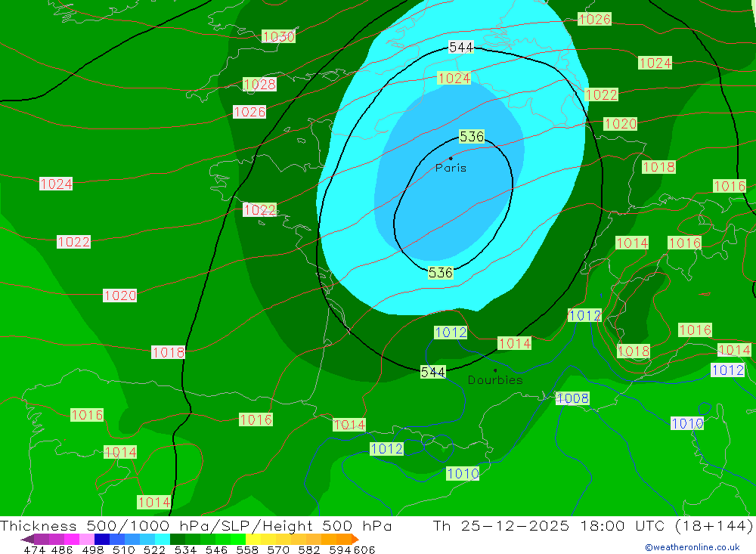Click the 544 height label above 1024
This screenshot has height=554, width=756.
click(x=461, y=48)
